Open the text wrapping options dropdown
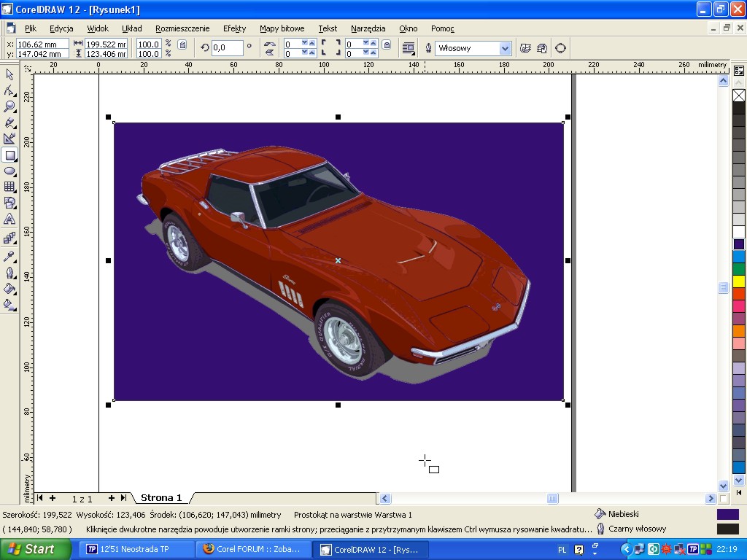 (x=409, y=48)
